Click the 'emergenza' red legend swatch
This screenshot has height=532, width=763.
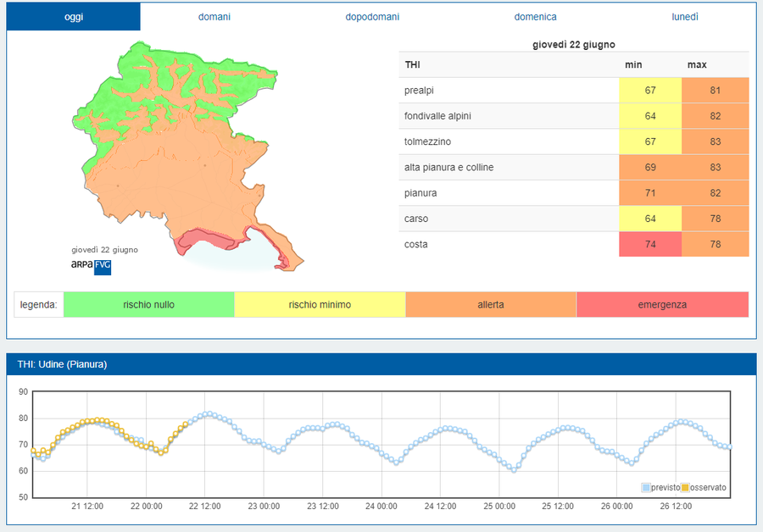662,305
